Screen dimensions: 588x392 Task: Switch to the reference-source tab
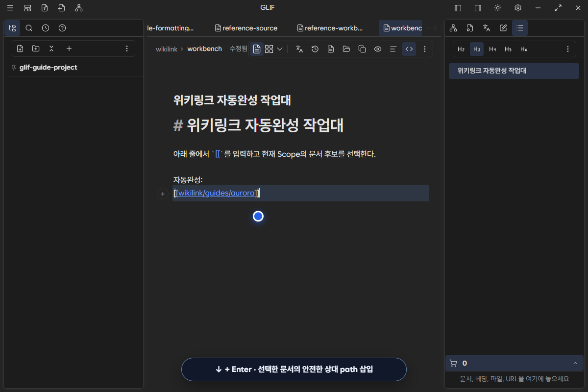246,28
